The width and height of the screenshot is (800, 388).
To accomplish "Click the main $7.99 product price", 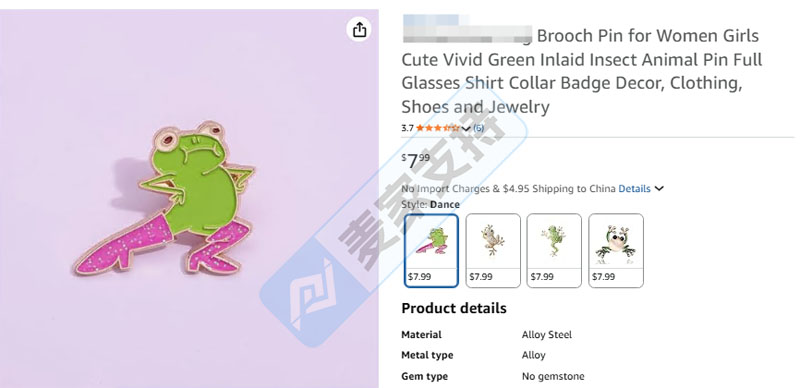I will click(416, 160).
